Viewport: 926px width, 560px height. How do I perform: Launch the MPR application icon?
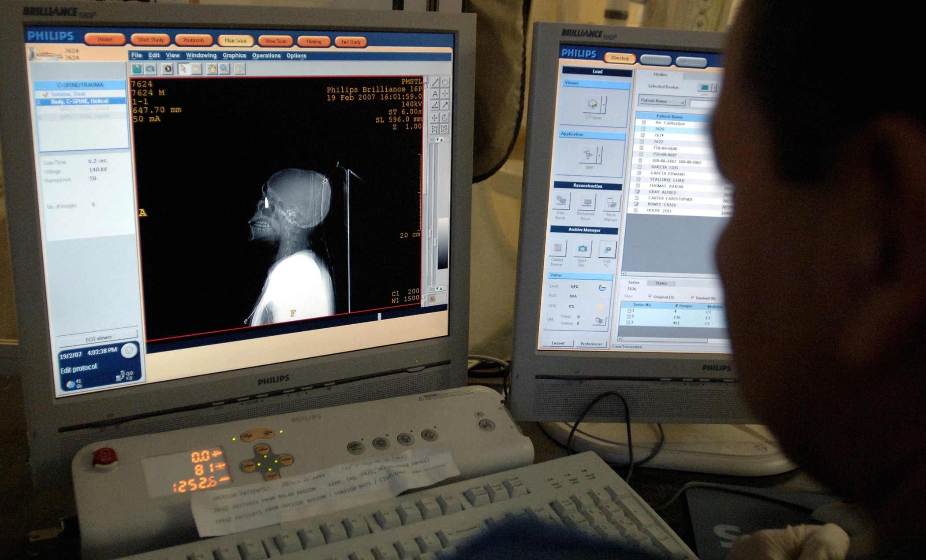coord(588,155)
